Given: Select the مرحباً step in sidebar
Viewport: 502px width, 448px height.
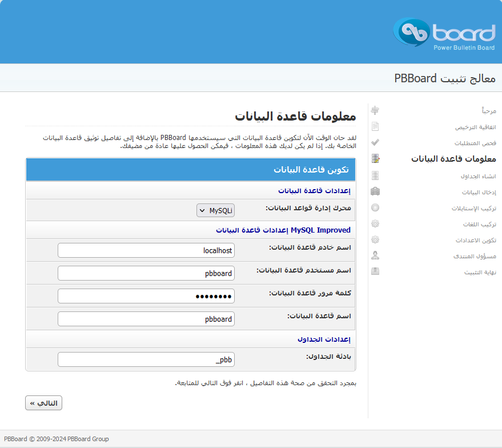Looking at the screenshot, I should pos(489,111).
